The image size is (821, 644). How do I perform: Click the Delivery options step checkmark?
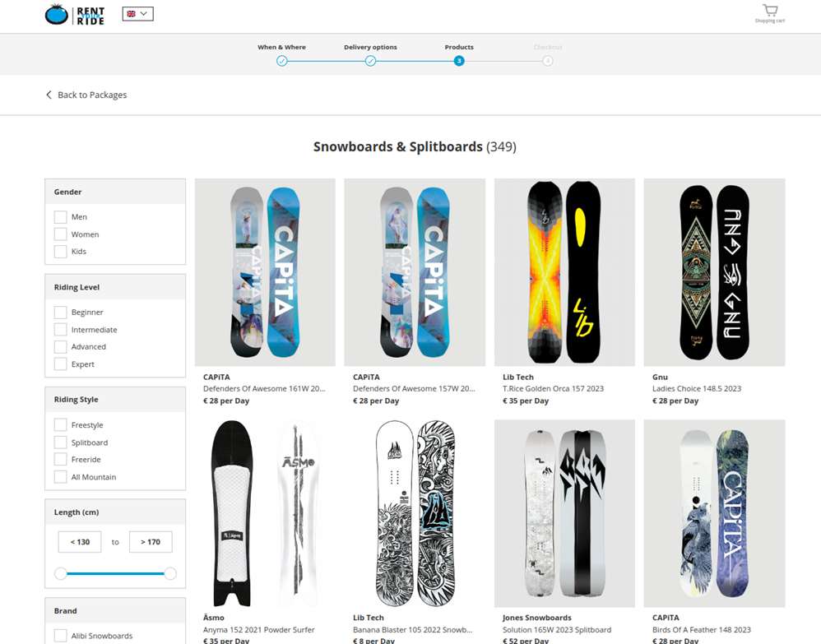coord(370,61)
